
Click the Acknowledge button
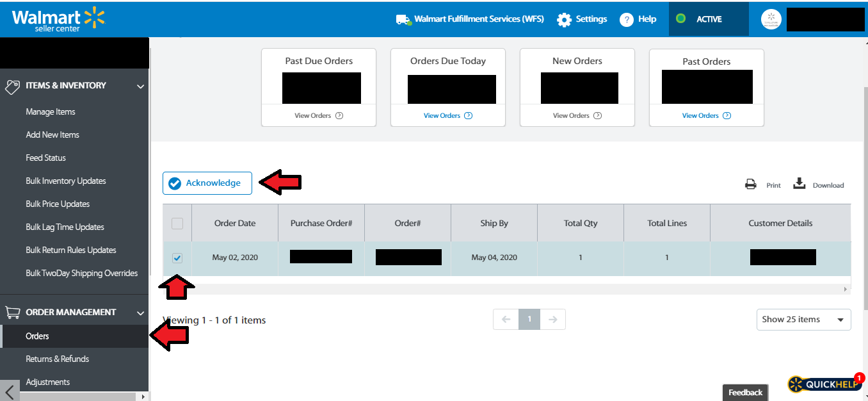(x=207, y=183)
